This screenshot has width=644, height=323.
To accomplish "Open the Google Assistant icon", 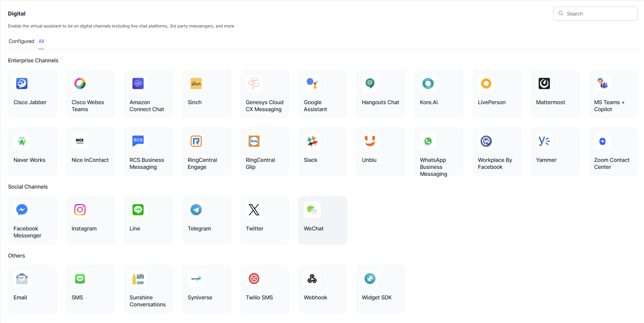I will pyautogui.click(x=312, y=84).
